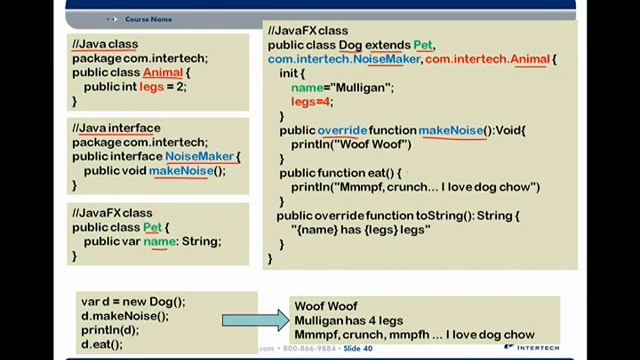Image resolution: width=640 pixels, height=360 pixels.
Task: Click the "Mulligan has 4 legs" output line
Action: 349,320
